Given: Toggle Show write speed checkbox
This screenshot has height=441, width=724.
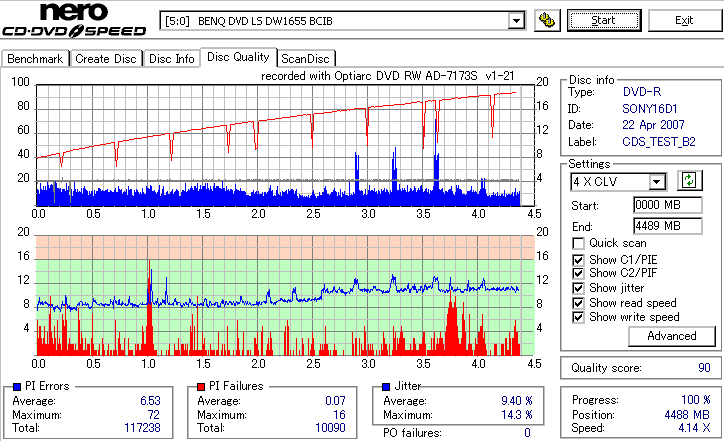Looking at the screenshot, I should pos(578,317).
